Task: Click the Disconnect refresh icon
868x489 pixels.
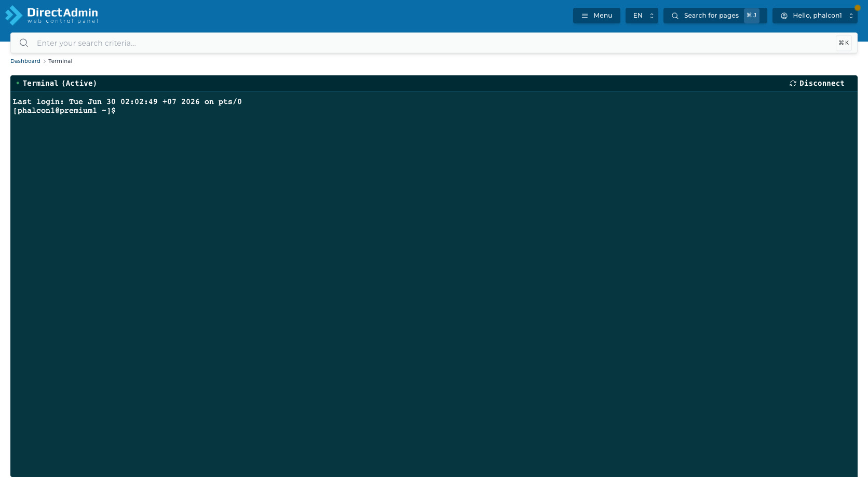Action: 793,84
